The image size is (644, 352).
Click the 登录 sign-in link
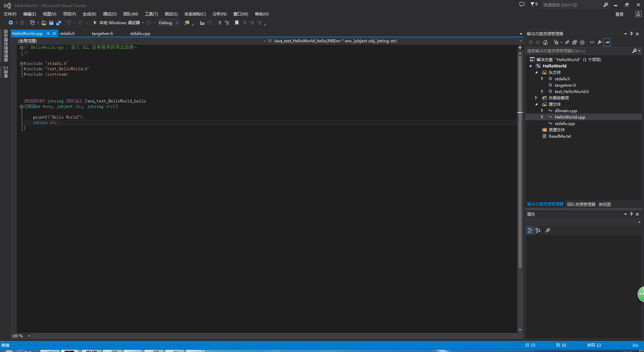[x=620, y=14]
